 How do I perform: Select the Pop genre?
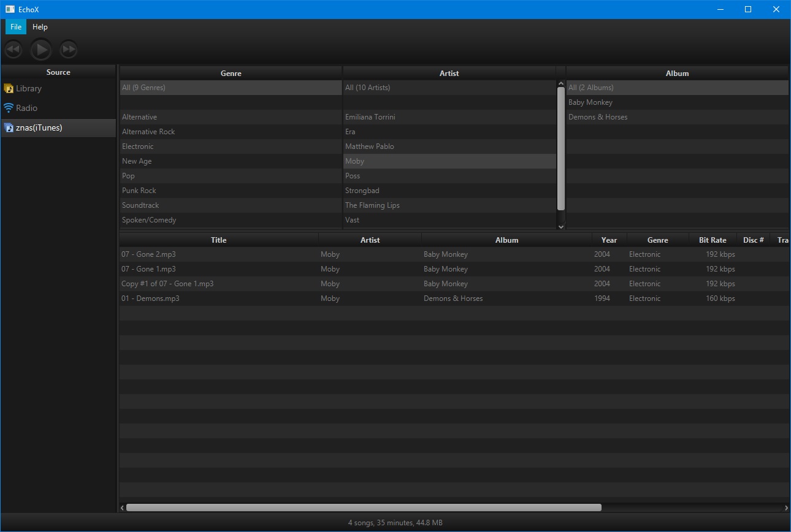[x=231, y=176]
